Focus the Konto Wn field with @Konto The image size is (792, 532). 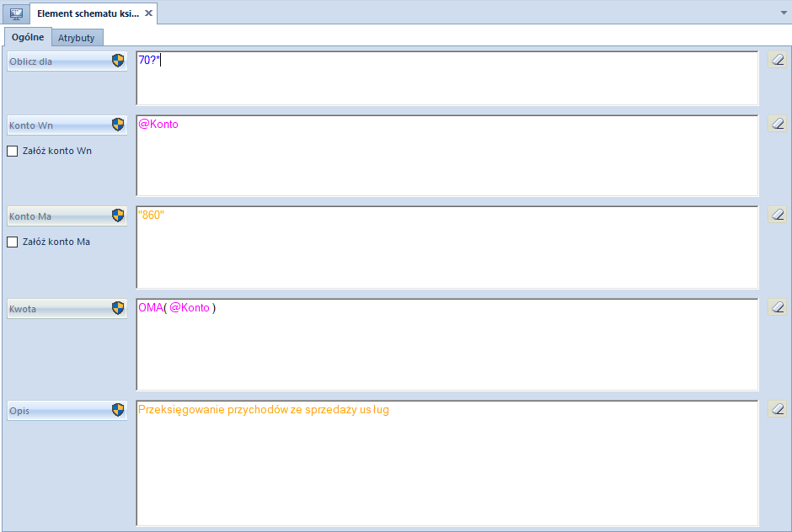coord(447,156)
